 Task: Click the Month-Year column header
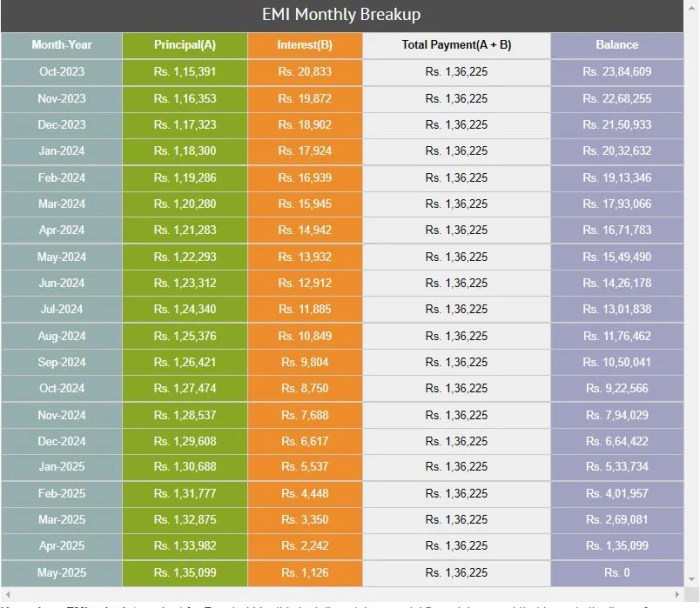tap(62, 45)
